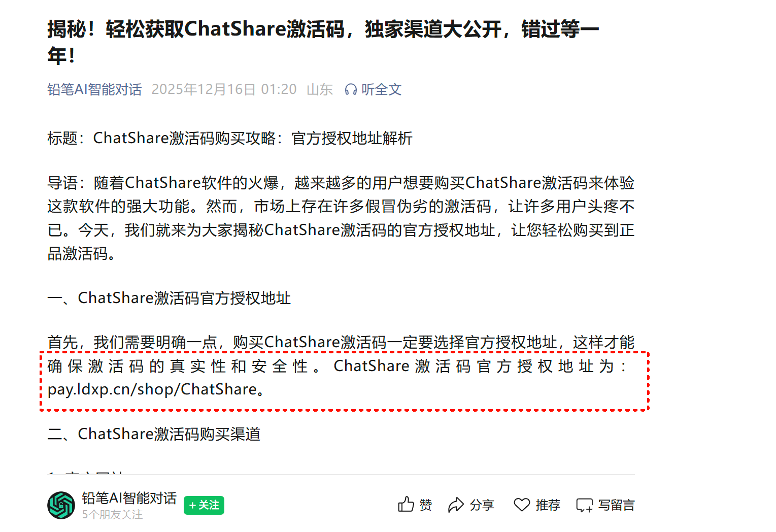The height and width of the screenshot is (532, 776).
Task: Follow the account with +关注 button
Action: click(x=204, y=505)
